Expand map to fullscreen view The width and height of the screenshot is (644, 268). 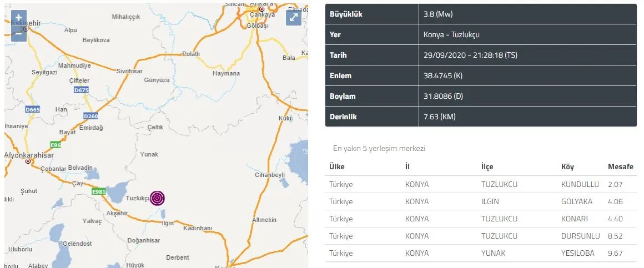pos(293,18)
